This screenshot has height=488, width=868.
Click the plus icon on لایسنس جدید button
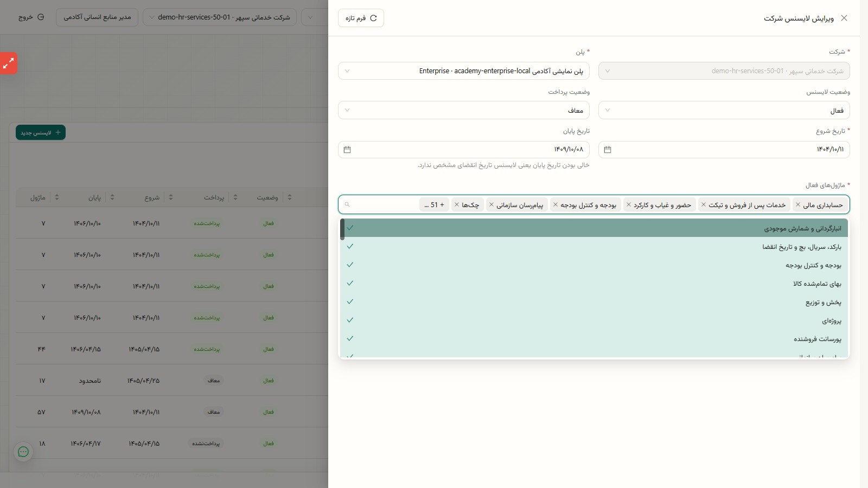tap(58, 132)
